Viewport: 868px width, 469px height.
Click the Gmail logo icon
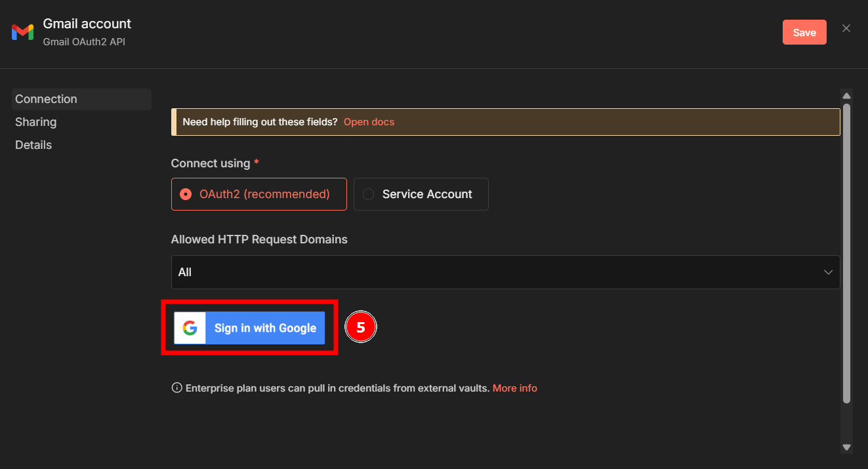pyautogui.click(x=22, y=32)
